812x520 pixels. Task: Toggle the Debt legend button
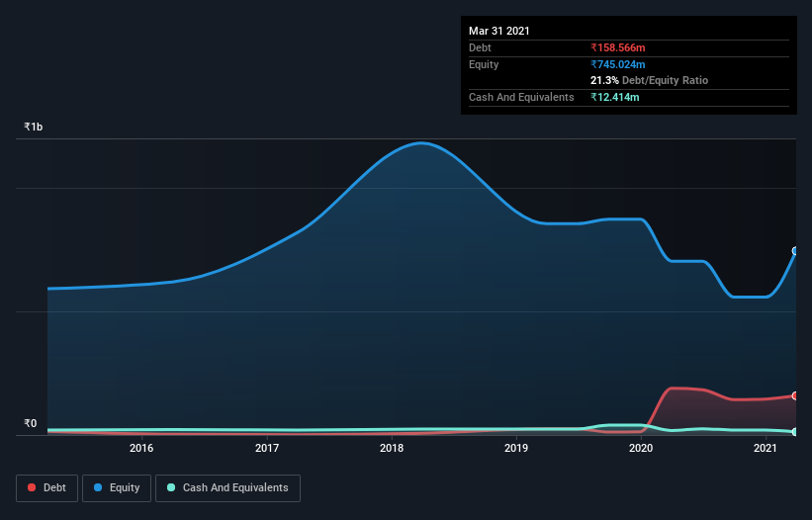coord(47,488)
